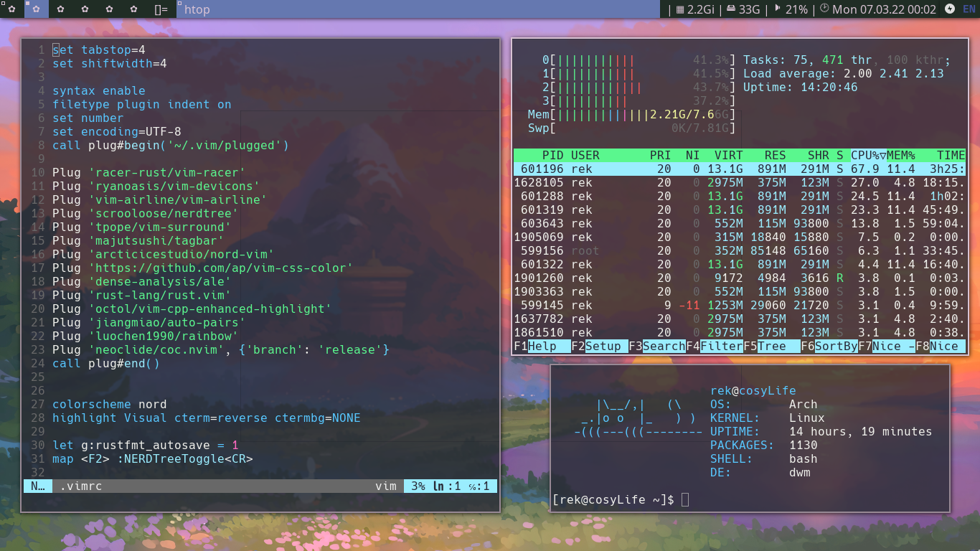Click F7 Nice - in htop

[887, 346]
